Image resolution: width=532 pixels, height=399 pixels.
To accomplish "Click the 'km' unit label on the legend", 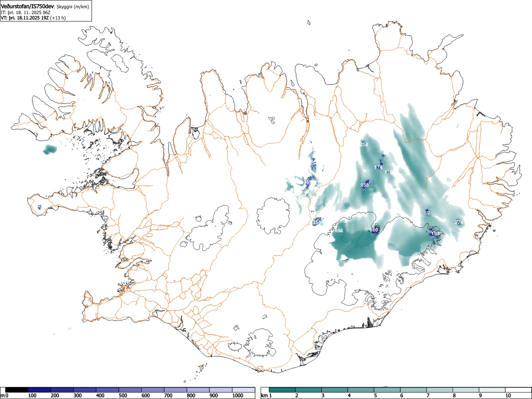I will [264, 396].
